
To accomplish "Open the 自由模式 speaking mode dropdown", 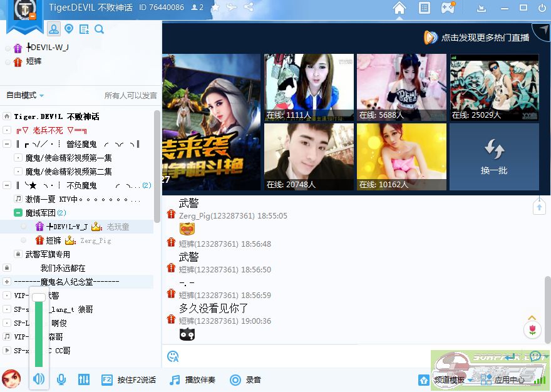I will pos(25,95).
